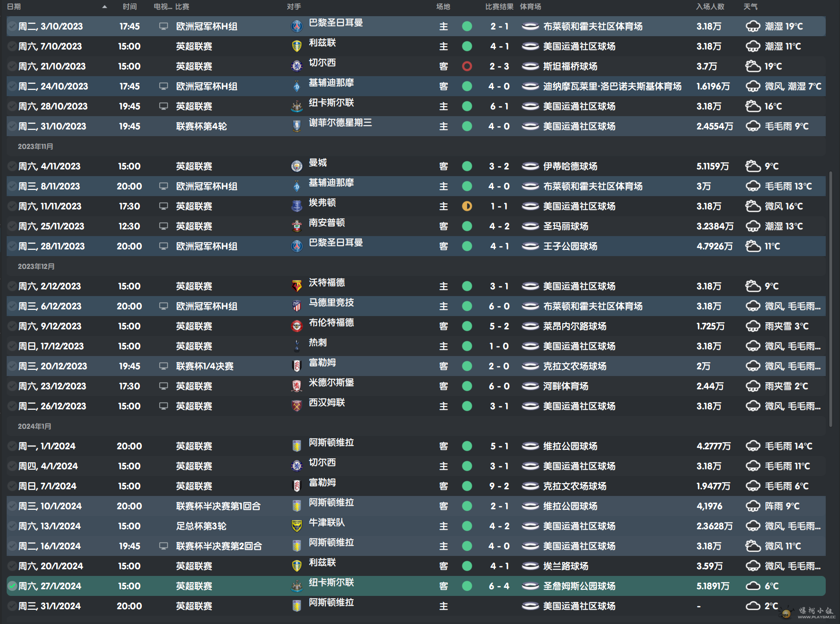This screenshot has height=624, width=840.
Task: Open the 伊蒂哈德球场 stadium link
Action: click(x=570, y=166)
